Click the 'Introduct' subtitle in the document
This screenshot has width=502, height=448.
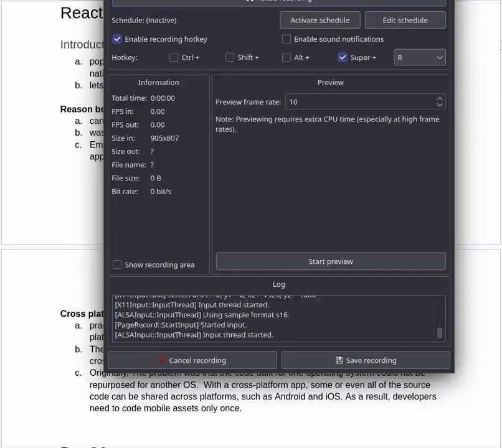coord(82,44)
